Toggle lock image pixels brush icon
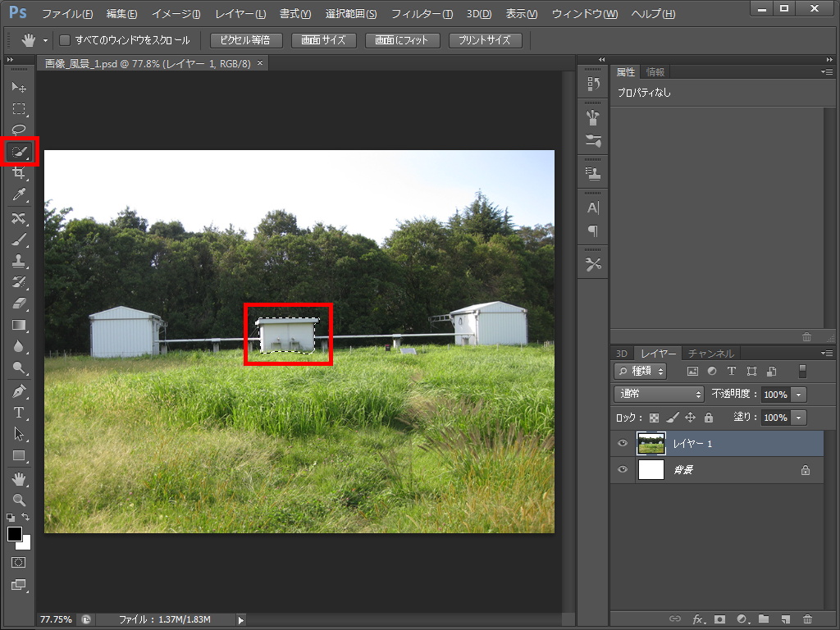The width and height of the screenshot is (840, 630). tap(673, 418)
